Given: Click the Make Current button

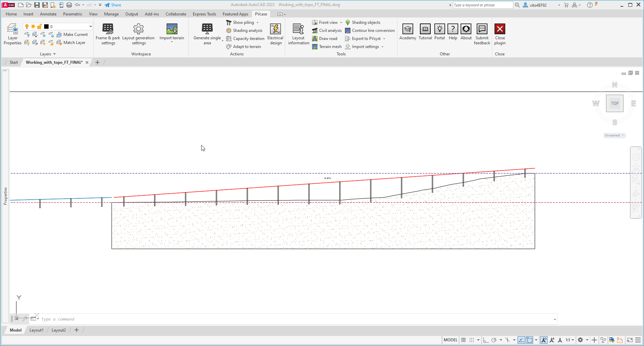Looking at the screenshot, I should coord(73,34).
